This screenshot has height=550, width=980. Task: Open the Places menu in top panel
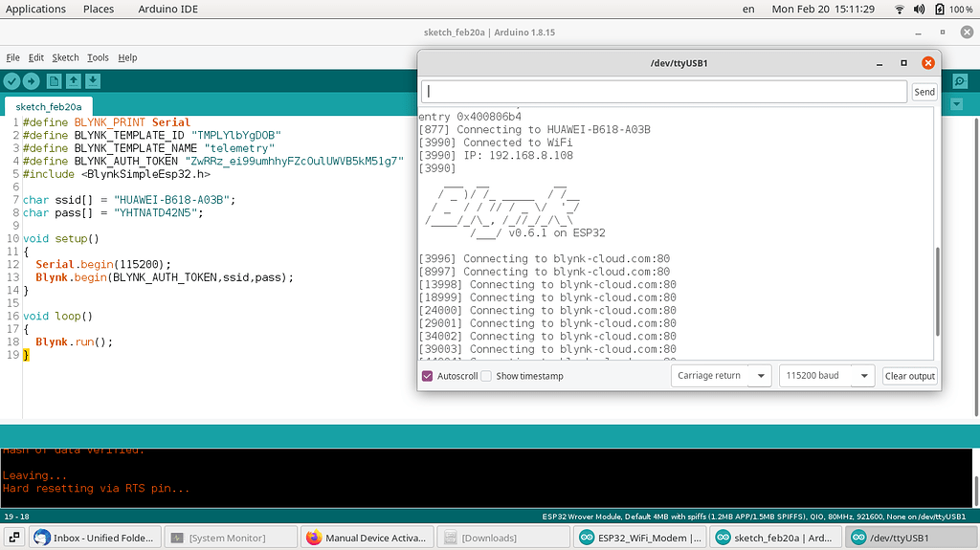(x=99, y=9)
